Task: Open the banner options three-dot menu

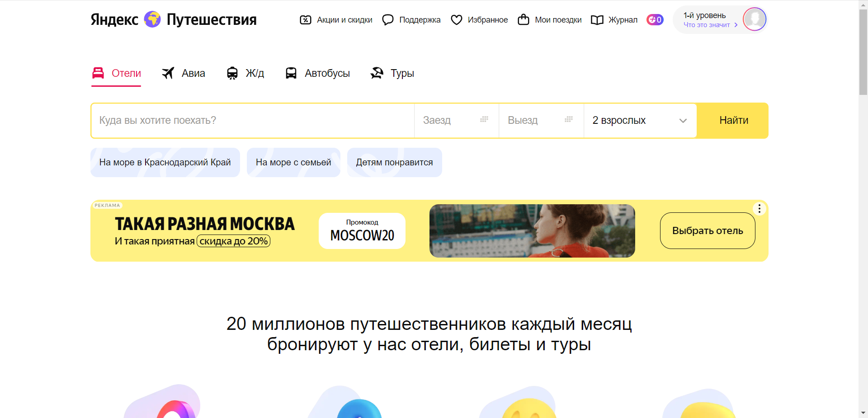Action: point(759,208)
